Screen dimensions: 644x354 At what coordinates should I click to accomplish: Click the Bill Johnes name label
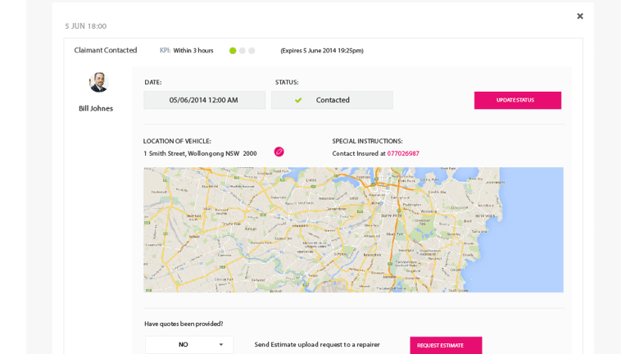point(96,108)
